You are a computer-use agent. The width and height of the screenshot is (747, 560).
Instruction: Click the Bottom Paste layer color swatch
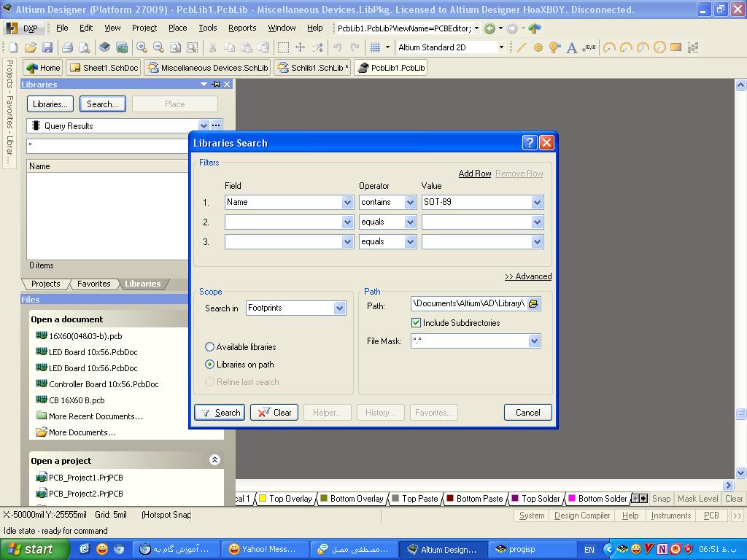click(x=449, y=498)
